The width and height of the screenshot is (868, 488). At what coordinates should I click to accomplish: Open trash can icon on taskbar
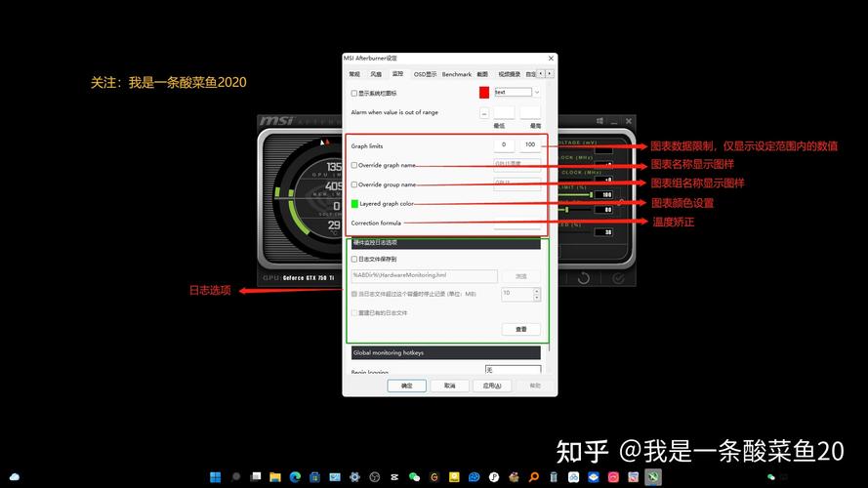coord(554,477)
